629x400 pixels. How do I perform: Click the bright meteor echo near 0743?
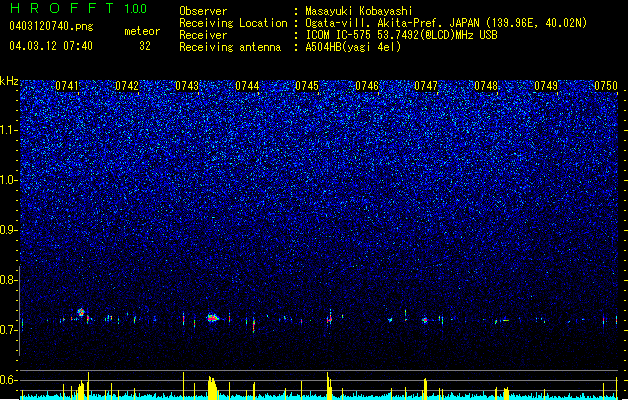[213, 318]
